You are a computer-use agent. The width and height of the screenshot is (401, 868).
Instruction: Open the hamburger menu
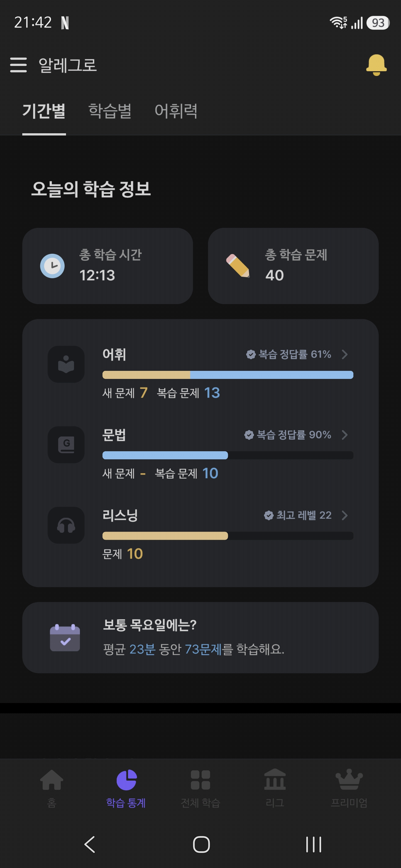(19, 65)
